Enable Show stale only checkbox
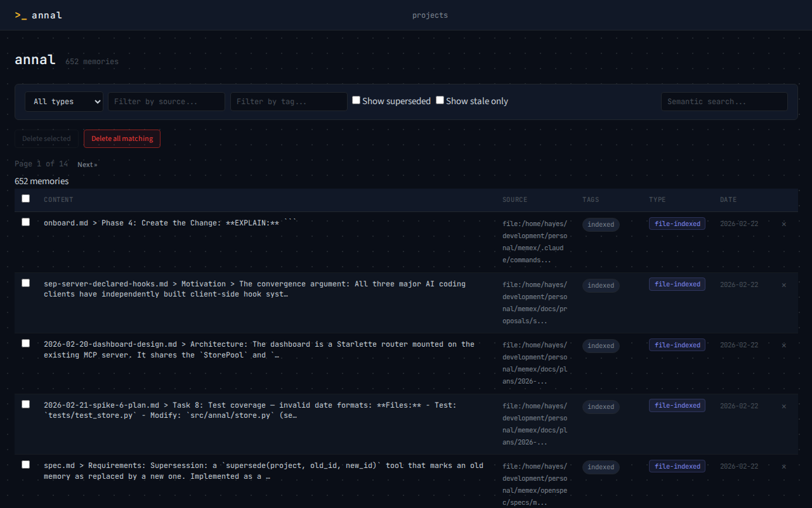 click(440, 100)
